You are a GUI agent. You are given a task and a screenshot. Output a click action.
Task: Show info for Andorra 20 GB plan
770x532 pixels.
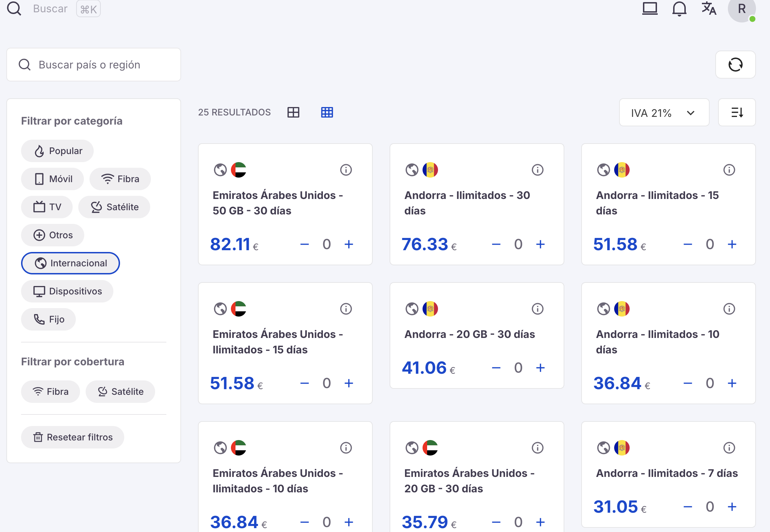point(537,309)
